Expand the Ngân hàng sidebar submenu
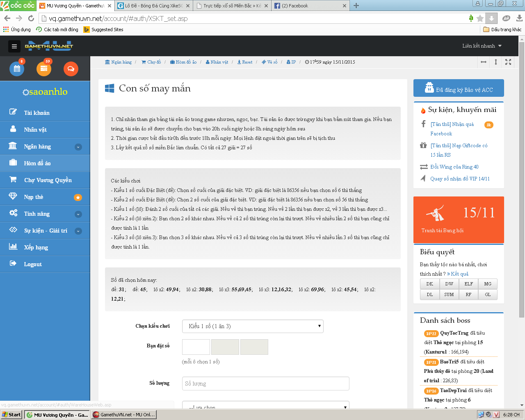The height and width of the screenshot is (420, 525). 78,147
